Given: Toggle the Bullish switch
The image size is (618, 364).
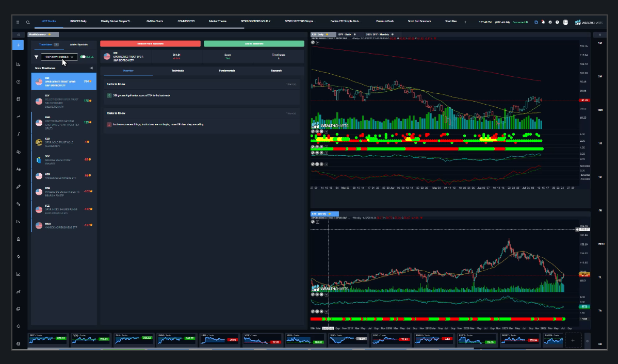Looking at the screenshot, I should pyautogui.click(x=83, y=57).
